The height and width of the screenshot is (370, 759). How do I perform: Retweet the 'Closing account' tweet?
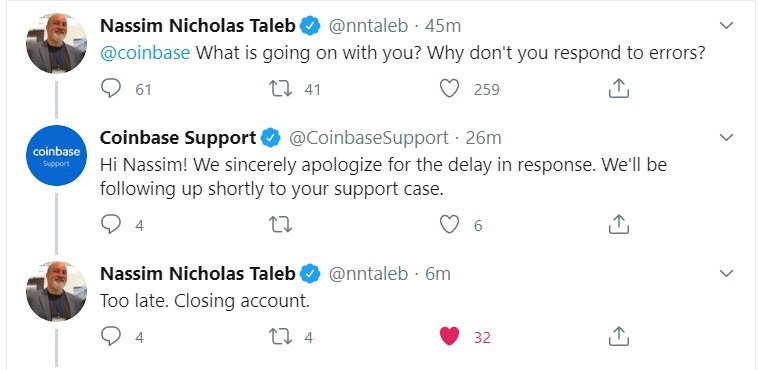pos(280,336)
